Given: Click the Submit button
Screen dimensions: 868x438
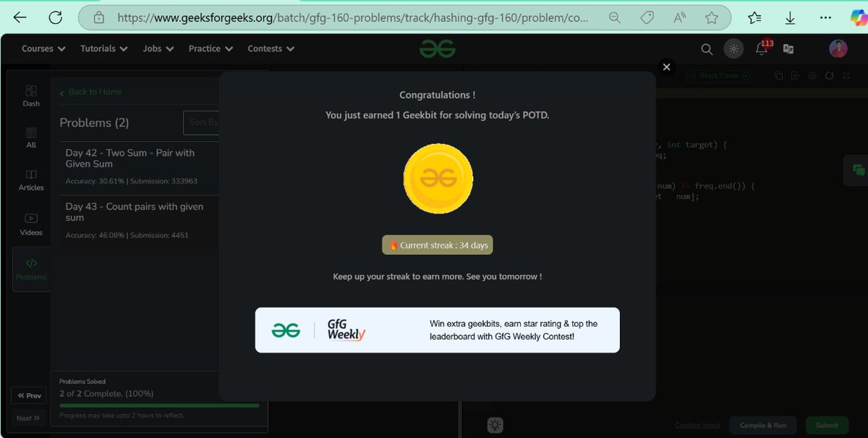Looking at the screenshot, I should pyautogui.click(x=827, y=425).
